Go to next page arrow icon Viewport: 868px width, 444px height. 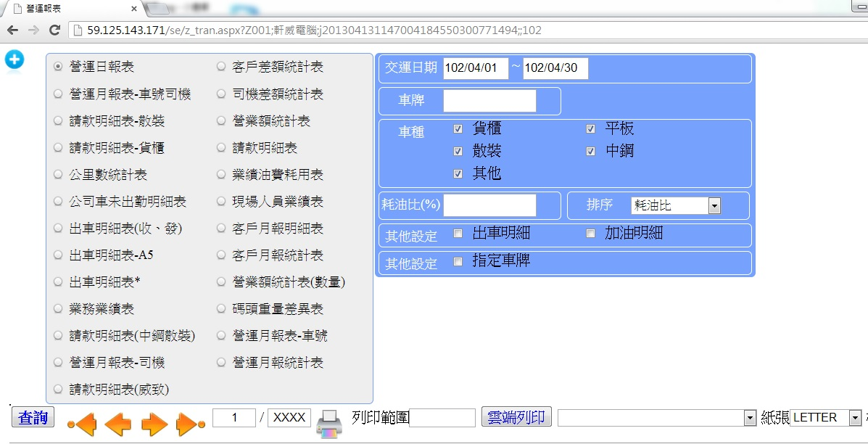coord(154,424)
